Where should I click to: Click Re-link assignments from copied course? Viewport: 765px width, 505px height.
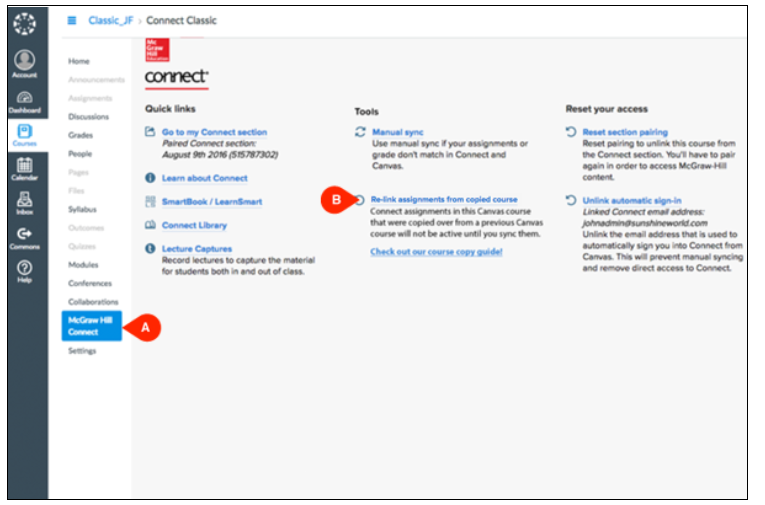tap(443, 200)
